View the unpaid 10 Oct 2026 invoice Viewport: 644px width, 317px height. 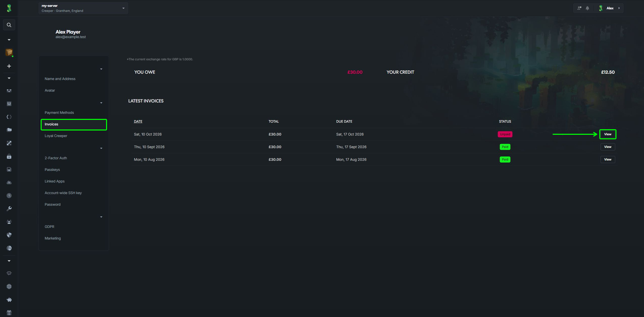608,134
